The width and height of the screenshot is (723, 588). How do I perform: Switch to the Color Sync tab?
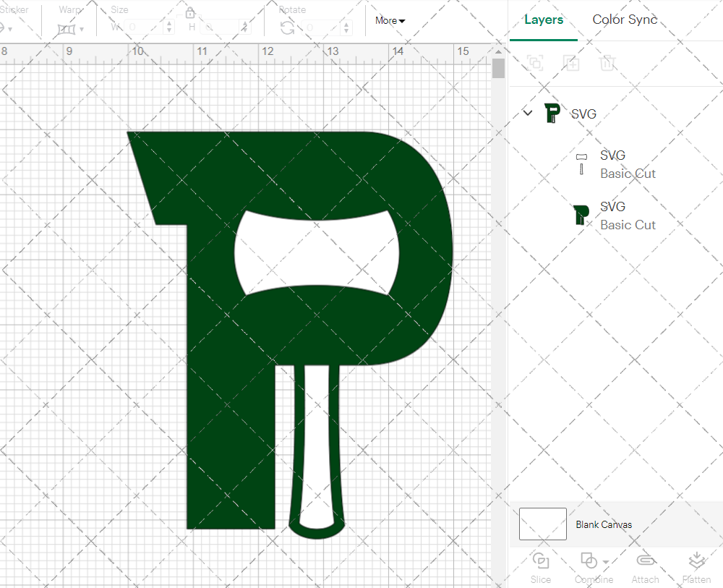pos(625,20)
